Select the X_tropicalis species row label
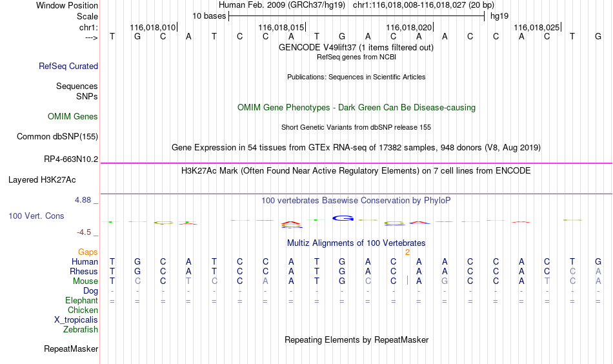 point(76,320)
